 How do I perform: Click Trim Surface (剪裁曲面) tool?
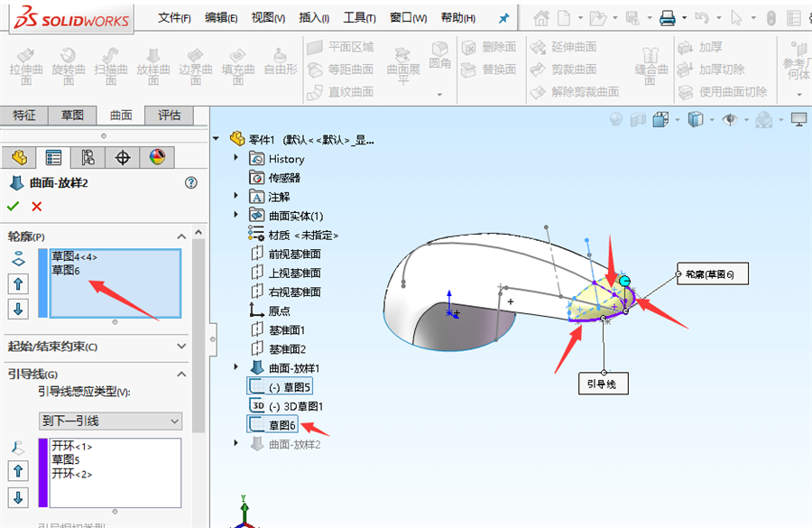tap(563, 69)
